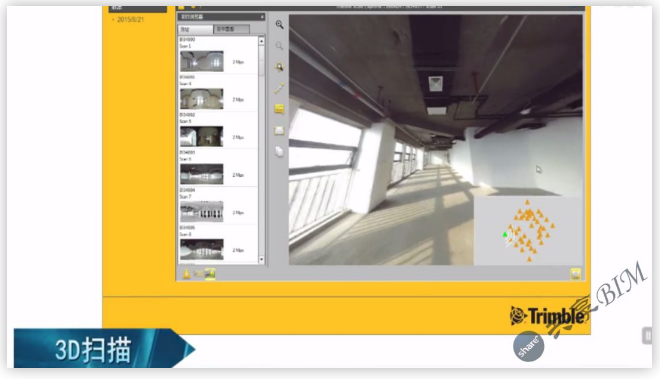
Task: Click the round share badge
Action: click(529, 346)
